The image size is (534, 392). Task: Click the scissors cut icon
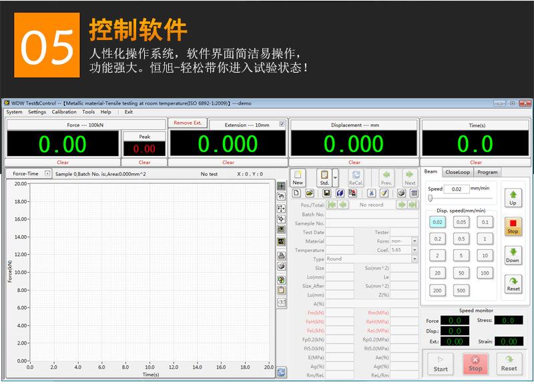click(371, 193)
